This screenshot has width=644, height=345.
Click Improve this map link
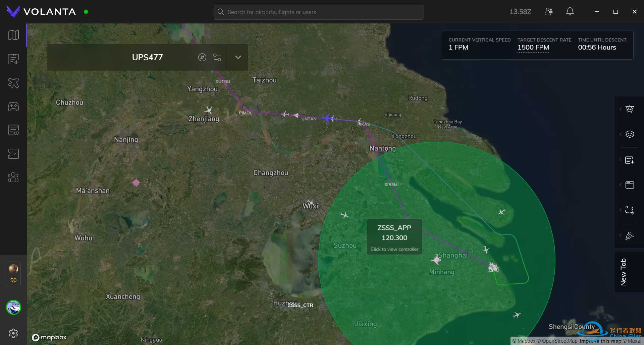[600, 341]
